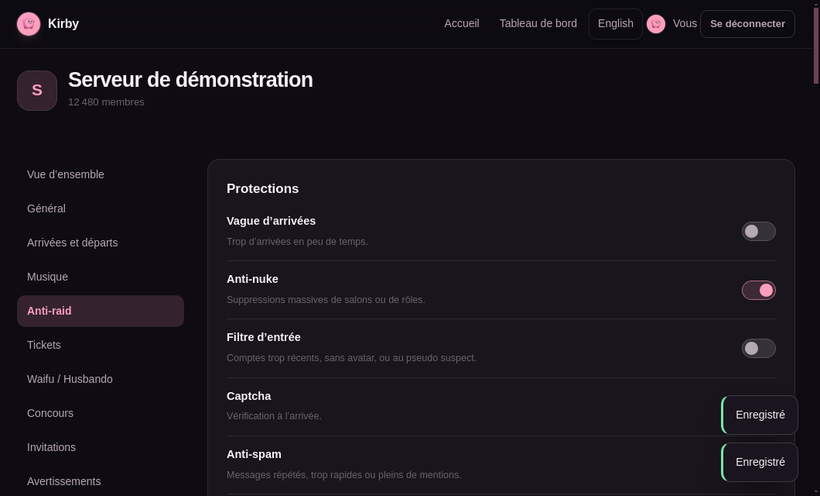Click the Kirby logo icon
820x496 pixels.
(28, 24)
